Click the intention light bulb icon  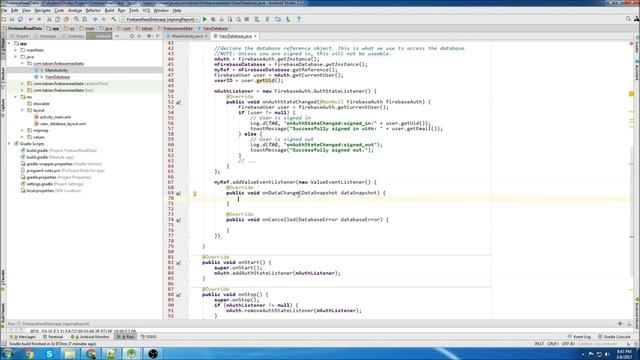(195, 194)
